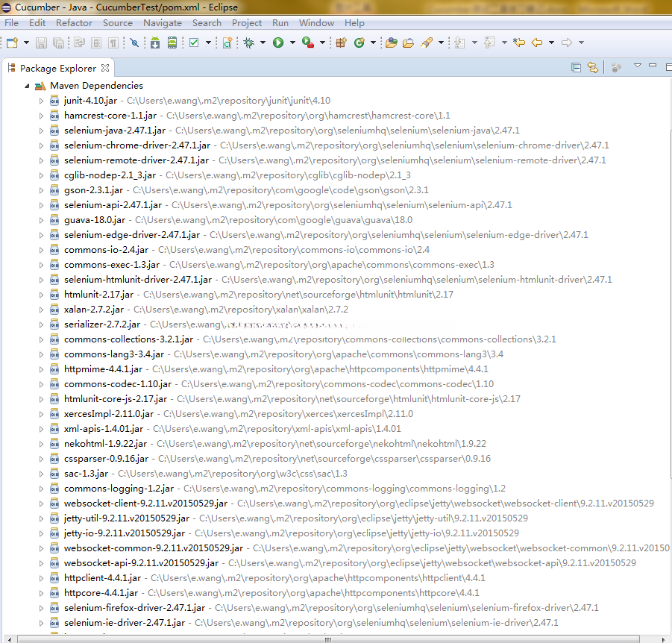Screen dimensions: 672x643
Task: Click the New wizard toolbar icon
Action: coord(13,43)
